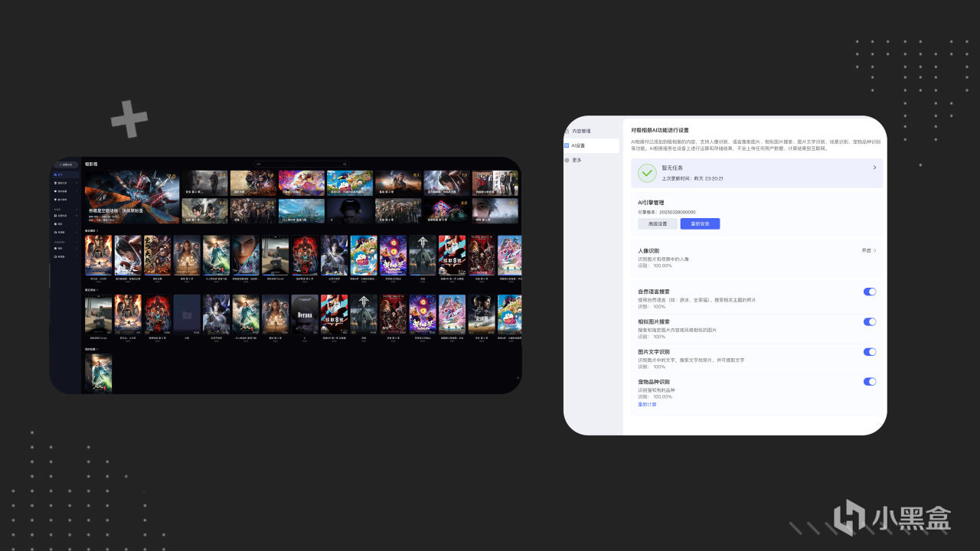Screen dimensions: 980x551
Task: Click the blue 重新安装 button
Action: tap(700, 223)
